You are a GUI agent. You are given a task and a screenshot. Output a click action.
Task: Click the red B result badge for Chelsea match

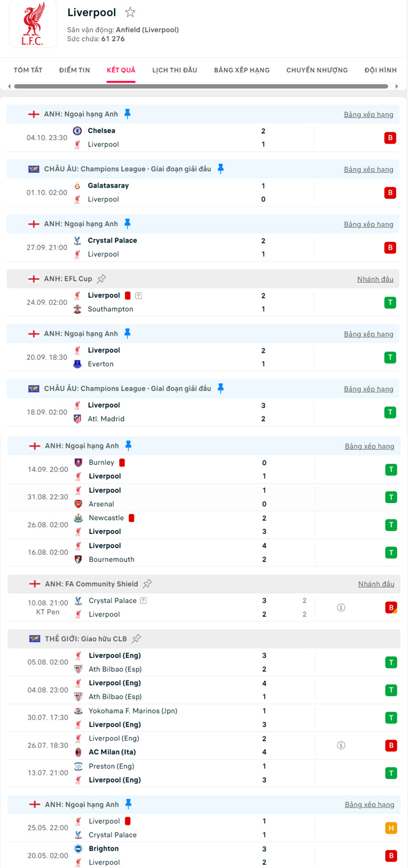click(390, 138)
